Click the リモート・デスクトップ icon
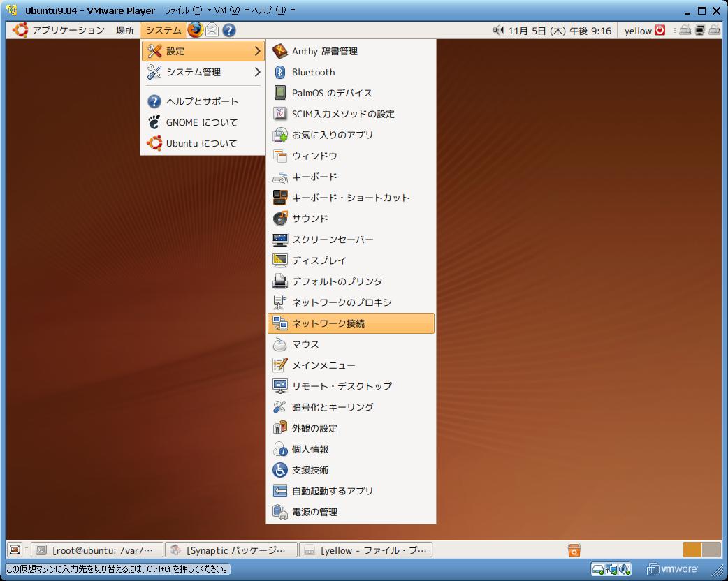Viewport: 728px width, 581px height. tap(280, 386)
